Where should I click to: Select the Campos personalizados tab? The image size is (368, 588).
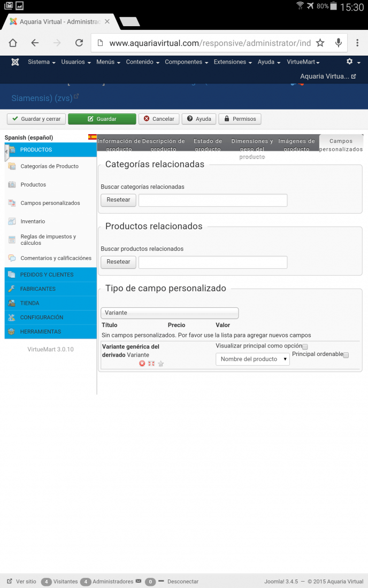341,145
